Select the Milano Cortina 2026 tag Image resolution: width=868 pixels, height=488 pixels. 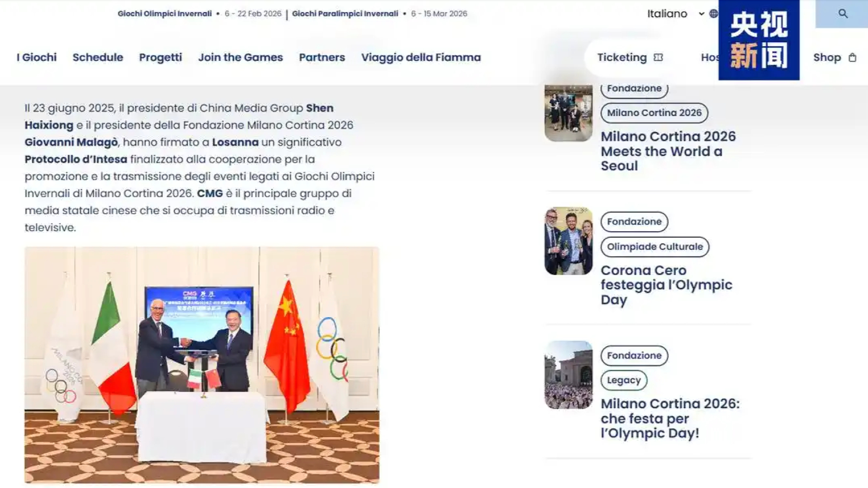coord(654,113)
